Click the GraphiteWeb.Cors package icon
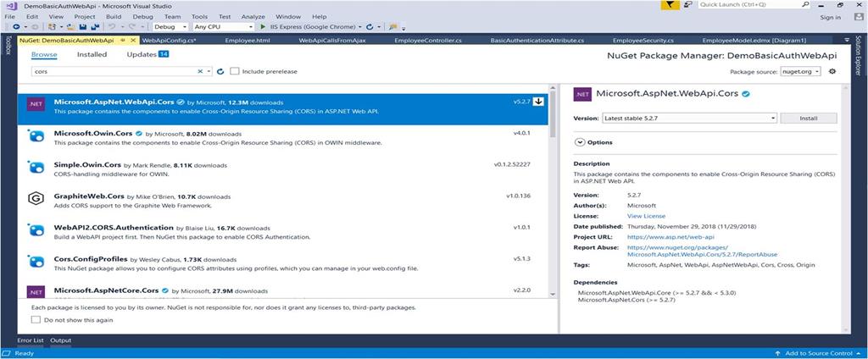 point(36,198)
